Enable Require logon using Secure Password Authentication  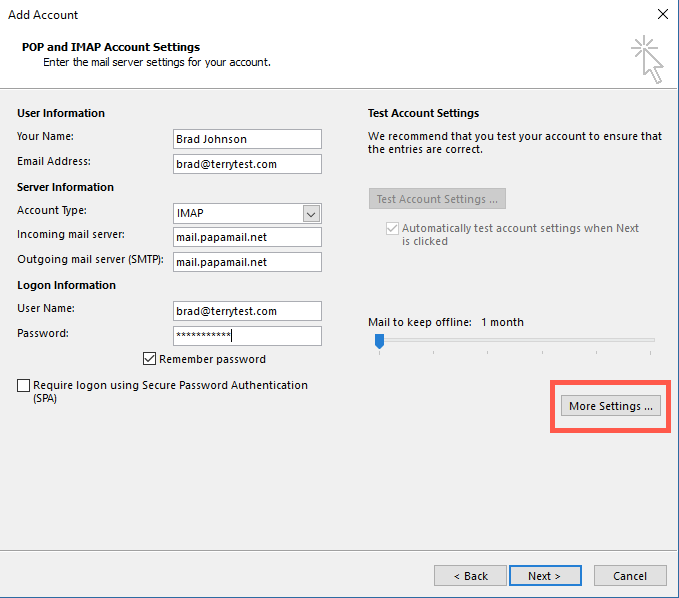point(23,385)
